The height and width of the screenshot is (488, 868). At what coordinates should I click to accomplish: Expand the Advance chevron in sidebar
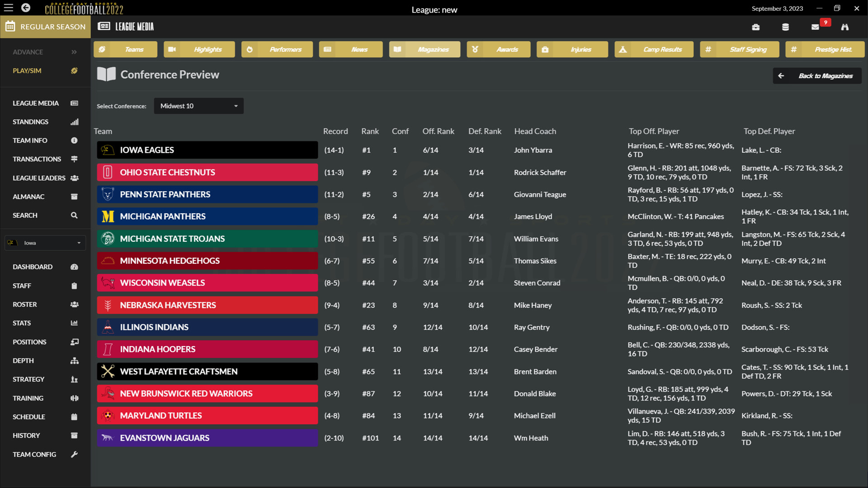[x=74, y=52]
